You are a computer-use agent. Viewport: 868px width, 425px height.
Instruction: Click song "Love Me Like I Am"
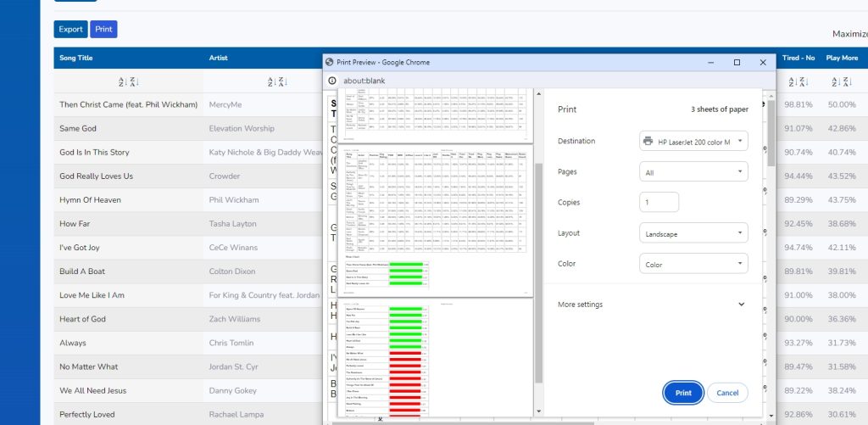coord(92,294)
